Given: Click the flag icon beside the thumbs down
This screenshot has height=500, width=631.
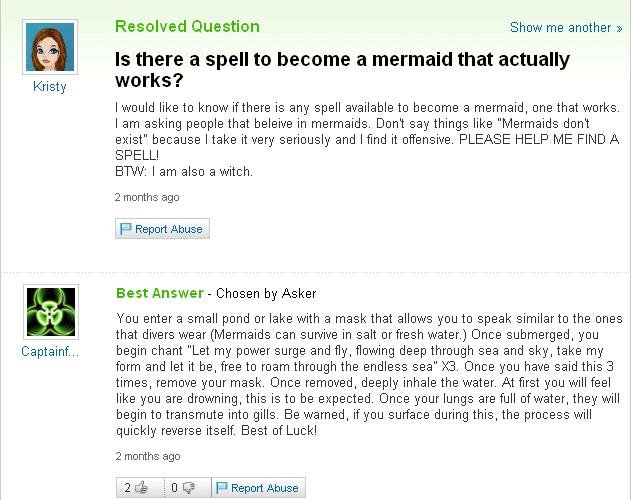Looking at the screenshot, I should point(222,488).
